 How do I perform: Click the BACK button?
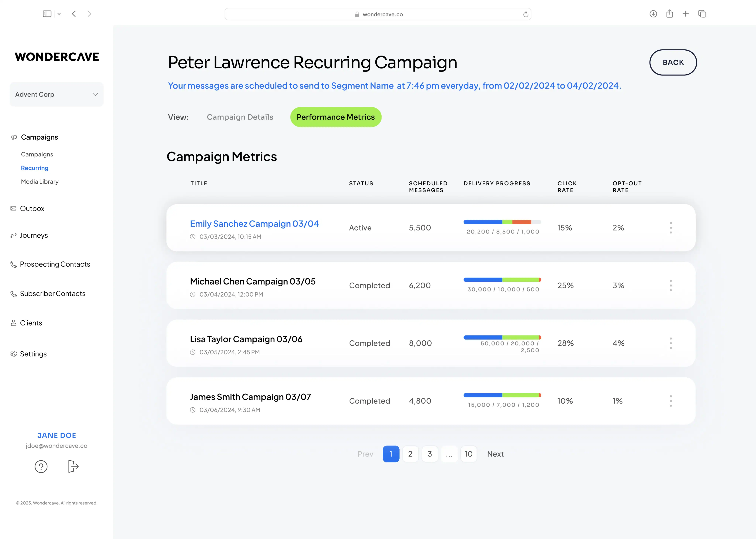673,62
